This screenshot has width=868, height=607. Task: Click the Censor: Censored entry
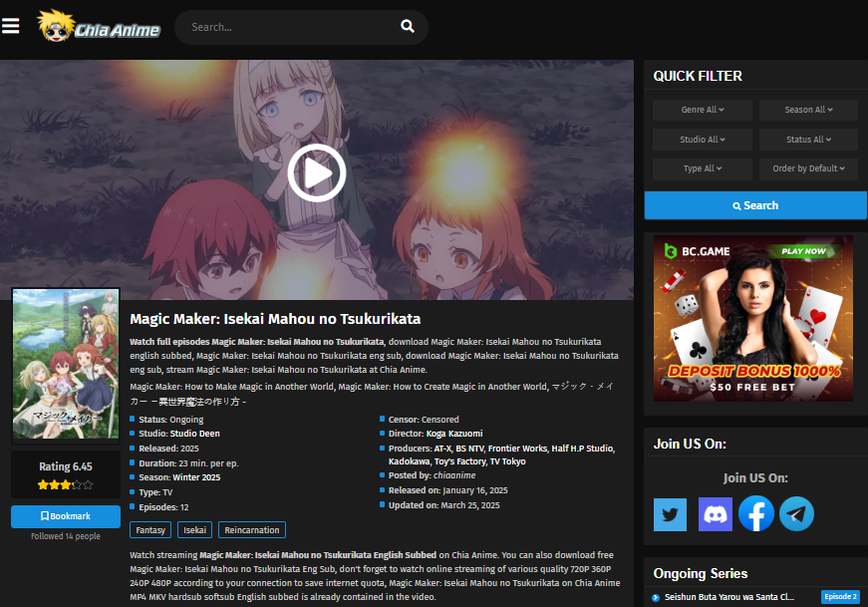pyautogui.click(x=423, y=420)
